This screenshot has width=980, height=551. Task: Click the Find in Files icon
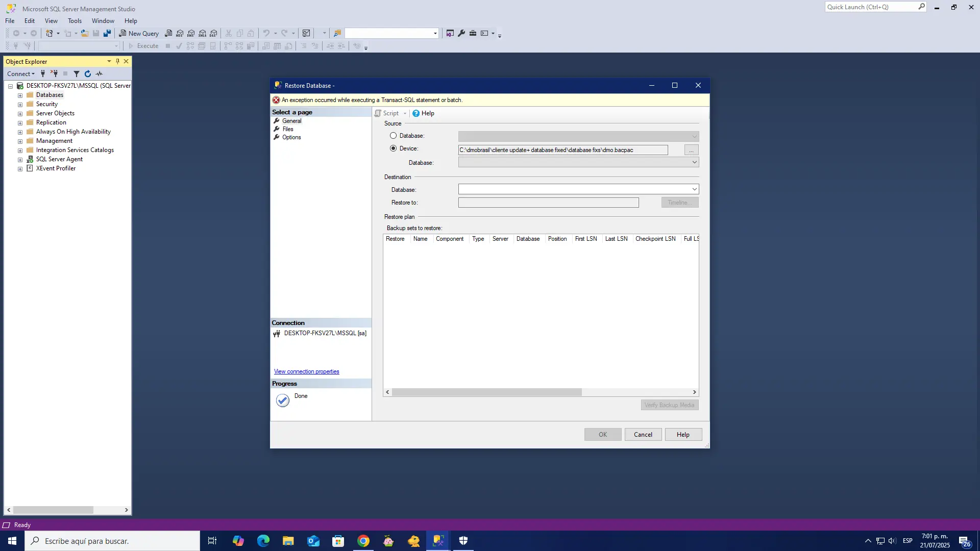[x=337, y=33]
